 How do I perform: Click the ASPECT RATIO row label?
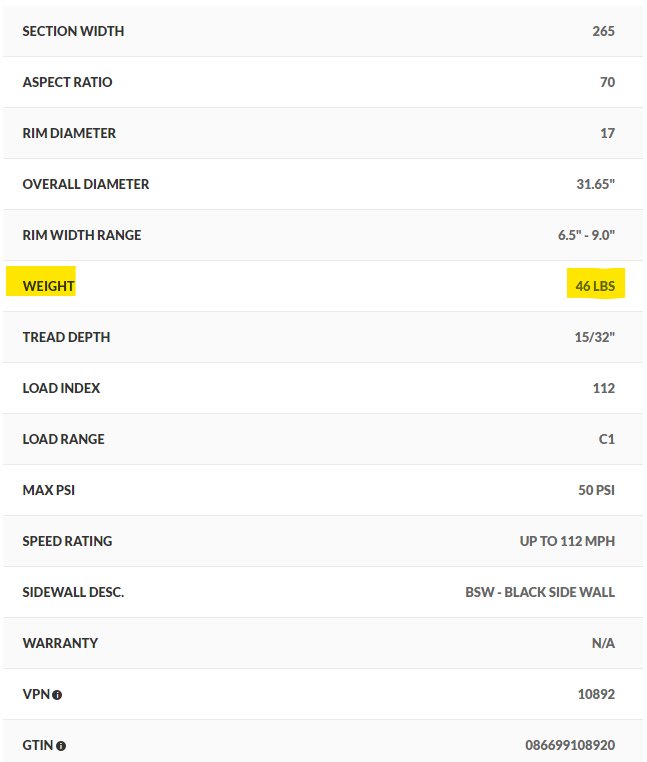click(x=67, y=82)
